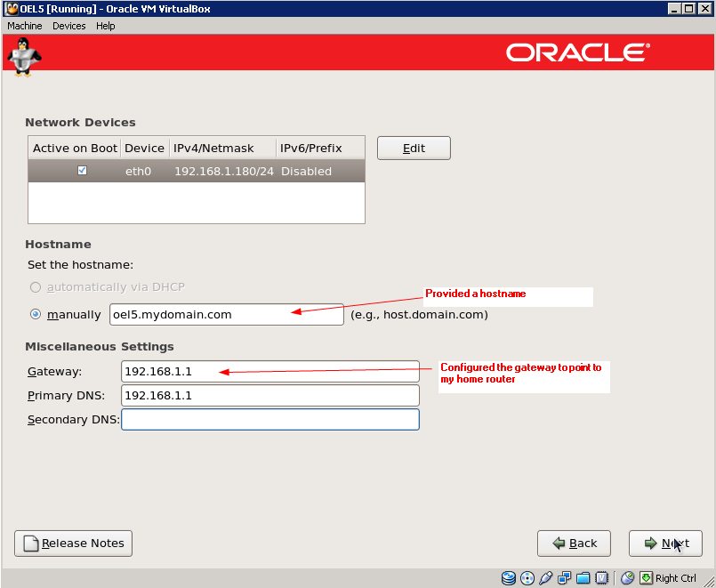Screen dimensions: 716x588
Task: Open the Release Notes
Action: (x=73, y=543)
